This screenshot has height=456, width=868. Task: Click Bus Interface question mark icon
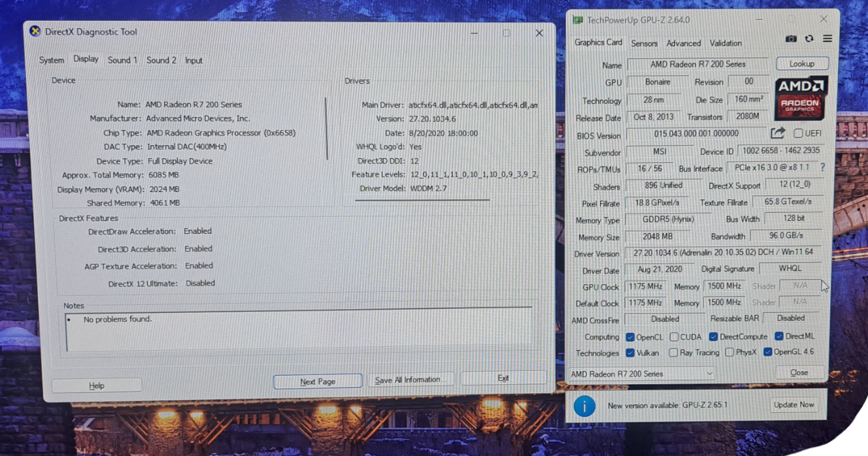pos(822,168)
